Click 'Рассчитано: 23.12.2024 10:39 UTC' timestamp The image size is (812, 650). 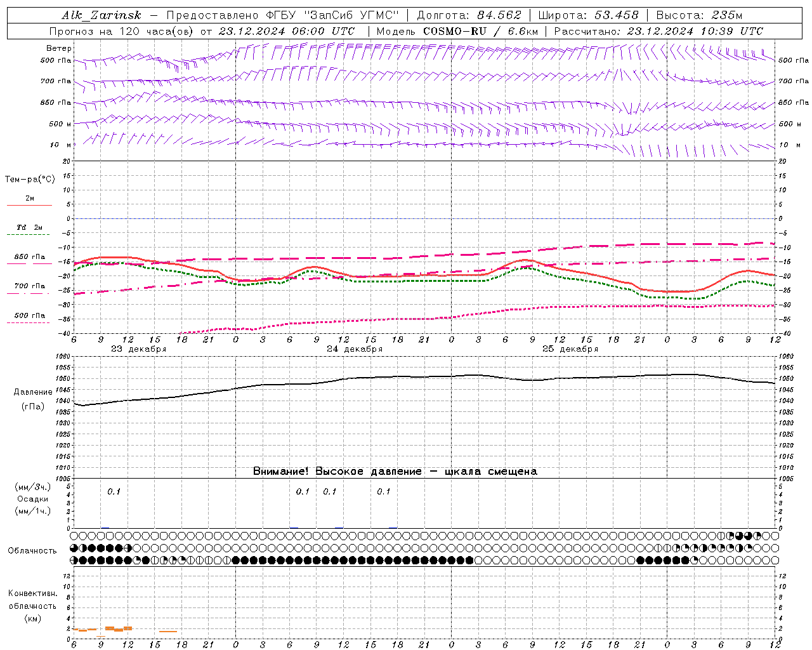point(658,31)
